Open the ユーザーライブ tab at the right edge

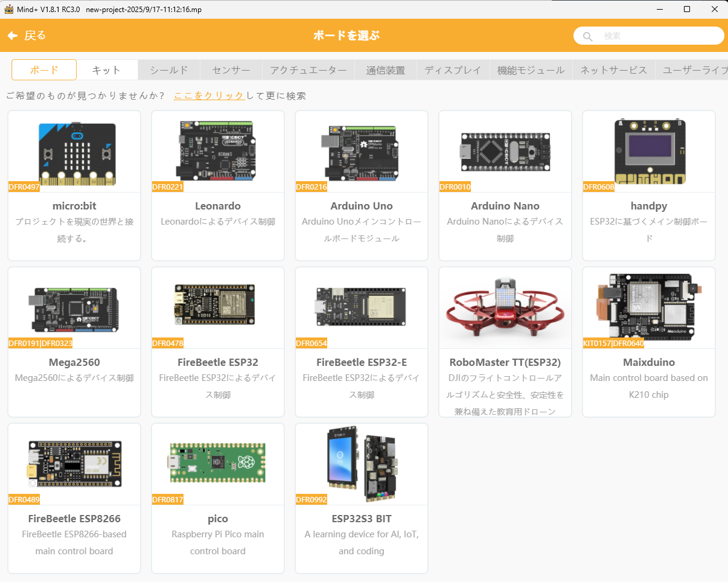click(x=692, y=70)
